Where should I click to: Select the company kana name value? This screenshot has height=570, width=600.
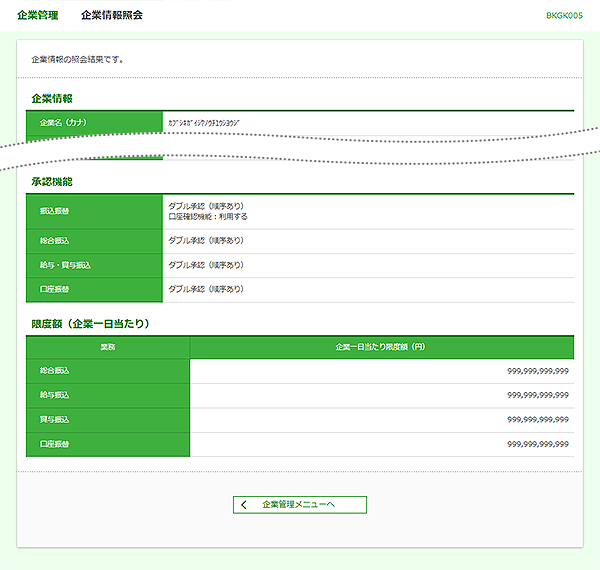coord(204,123)
